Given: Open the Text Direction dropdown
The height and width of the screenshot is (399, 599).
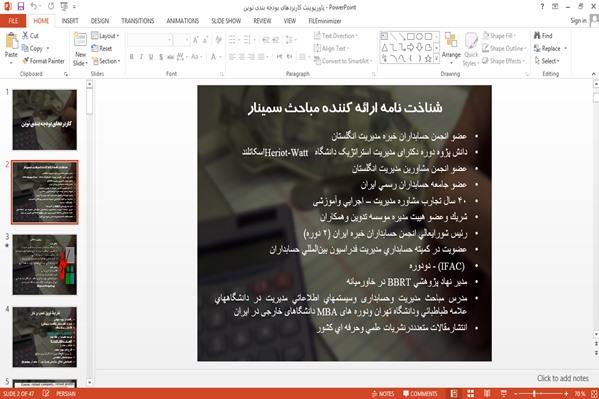Looking at the screenshot, I should click(336, 36).
